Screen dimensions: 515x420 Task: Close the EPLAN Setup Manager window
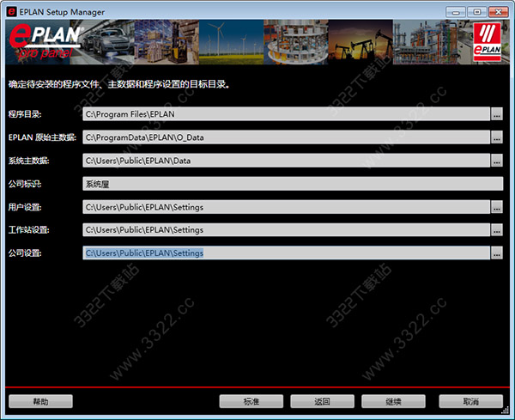[x=498, y=12]
